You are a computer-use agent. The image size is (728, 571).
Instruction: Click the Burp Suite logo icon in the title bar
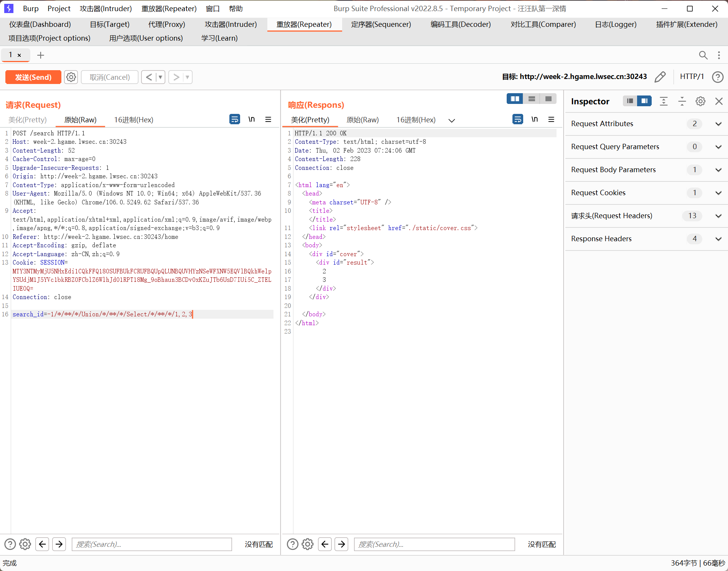tap(8, 8)
